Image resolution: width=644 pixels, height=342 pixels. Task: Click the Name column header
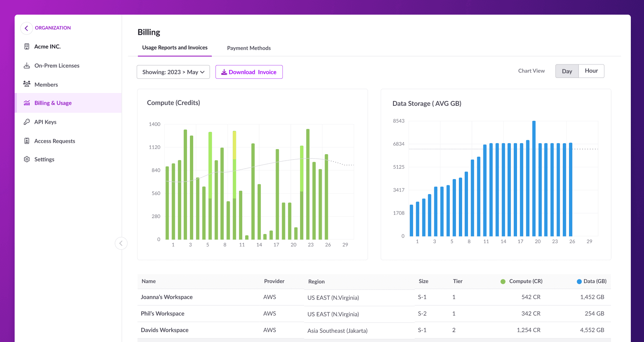tap(149, 281)
